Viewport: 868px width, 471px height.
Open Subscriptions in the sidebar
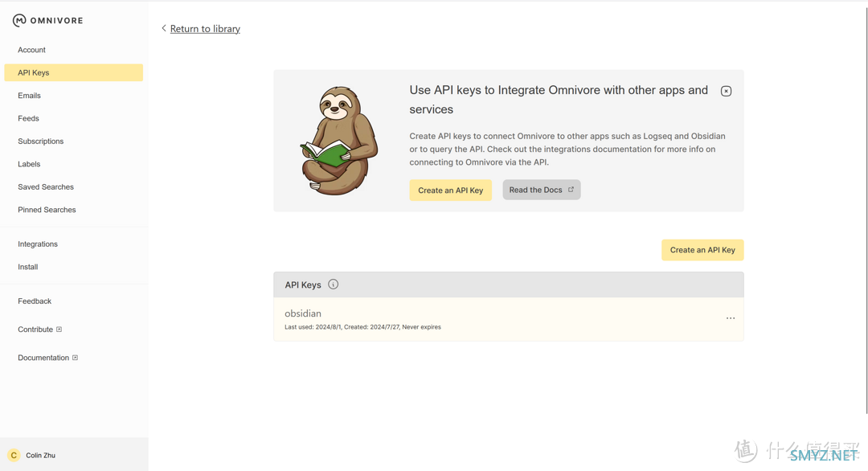(40, 141)
